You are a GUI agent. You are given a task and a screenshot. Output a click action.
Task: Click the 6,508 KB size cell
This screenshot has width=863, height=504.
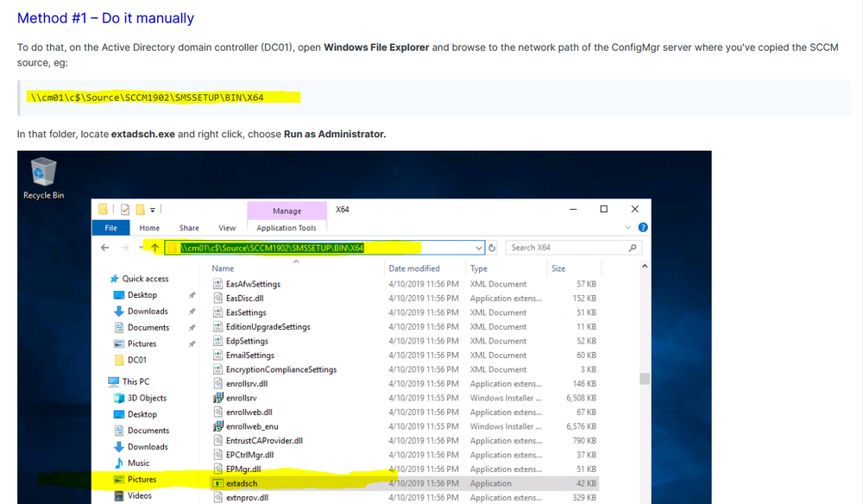[x=581, y=398]
